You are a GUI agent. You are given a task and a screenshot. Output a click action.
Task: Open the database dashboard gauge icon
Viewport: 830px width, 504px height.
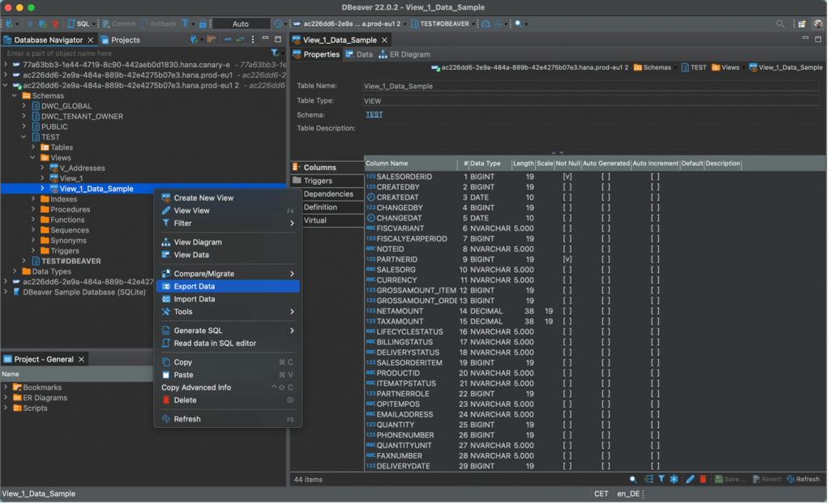coord(486,23)
